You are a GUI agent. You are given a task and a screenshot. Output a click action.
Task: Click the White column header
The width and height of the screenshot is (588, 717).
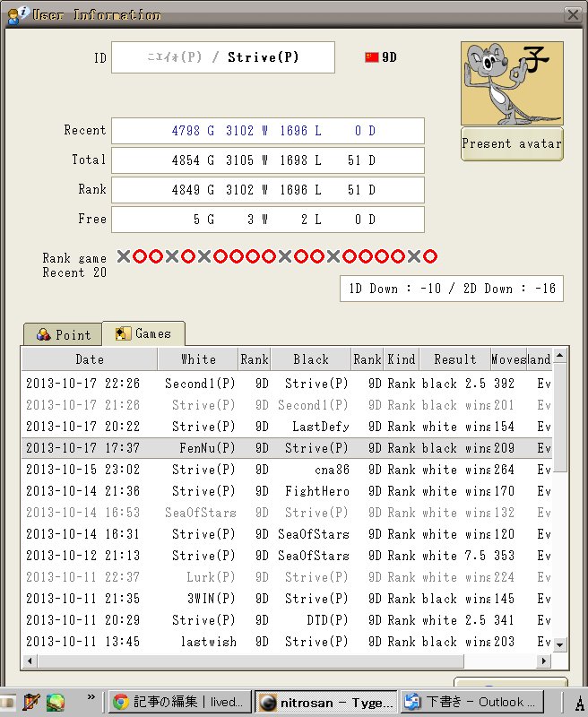click(x=198, y=359)
